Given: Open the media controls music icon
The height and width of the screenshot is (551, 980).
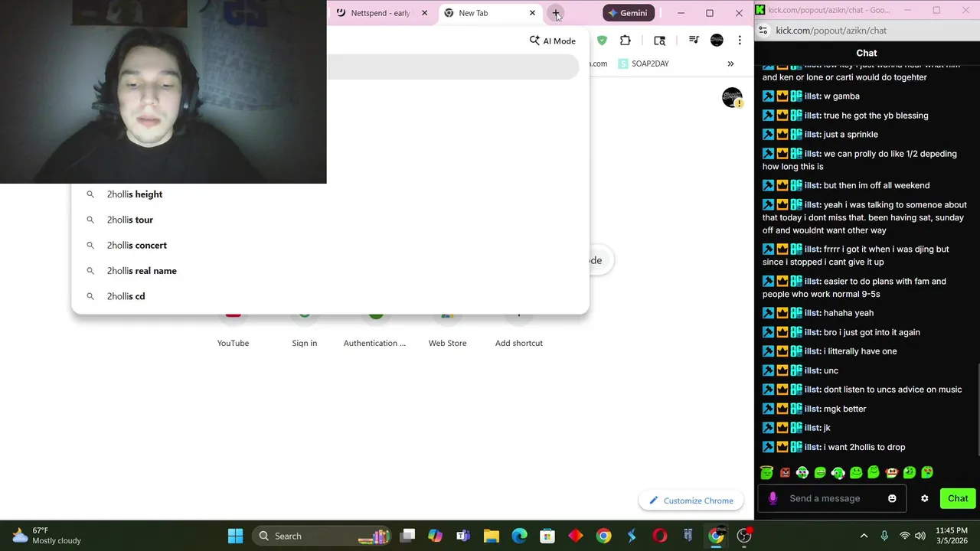Looking at the screenshot, I should (x=694, y=41).
